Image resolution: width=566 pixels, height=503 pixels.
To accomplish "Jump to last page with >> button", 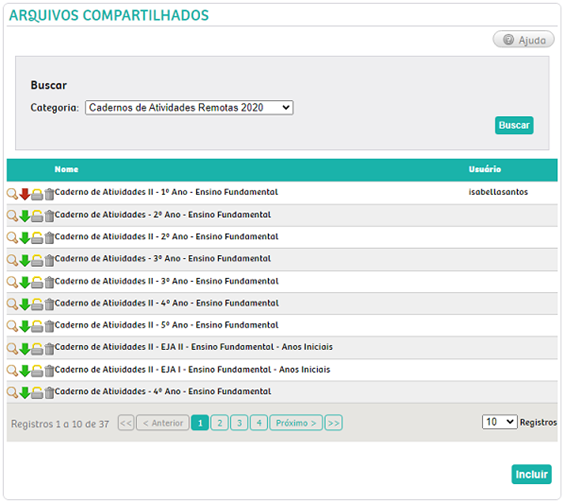I will pyautogui.click(x=334, y=423).
